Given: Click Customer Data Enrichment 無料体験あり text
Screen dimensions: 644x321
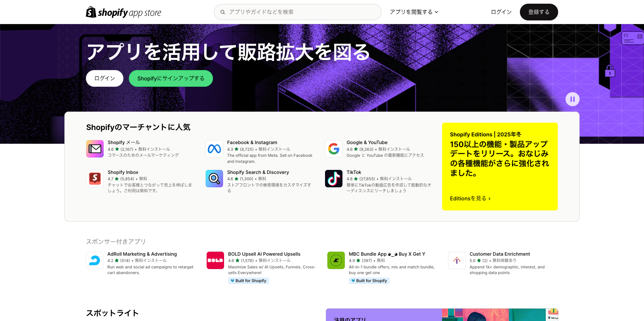Looking at the screenshot, I should [504, 260].
